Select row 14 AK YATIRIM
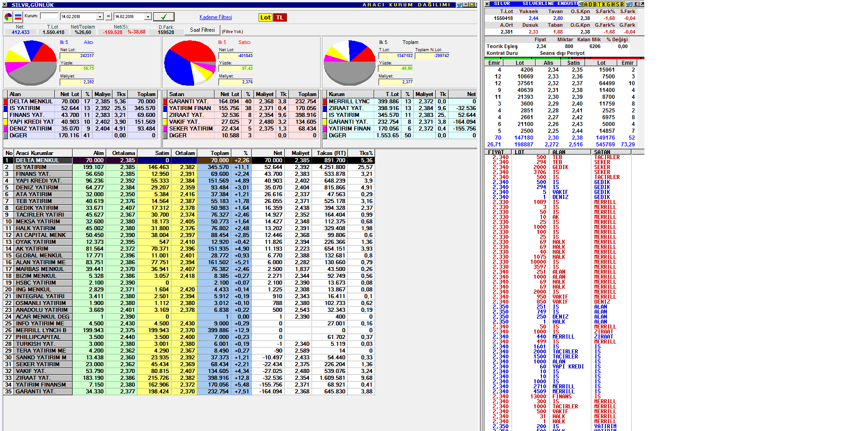Screen dimensions: 868x431 (x=189, y=249)
